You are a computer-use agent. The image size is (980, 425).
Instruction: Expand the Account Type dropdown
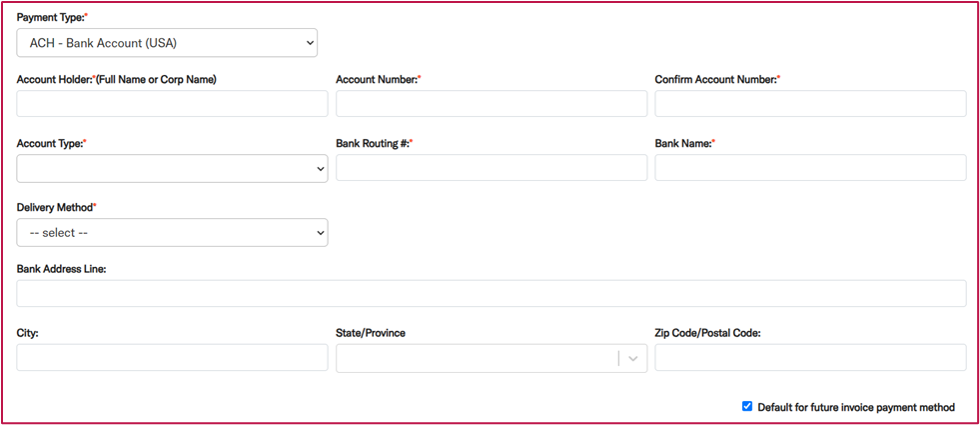[x=172, y=168]
